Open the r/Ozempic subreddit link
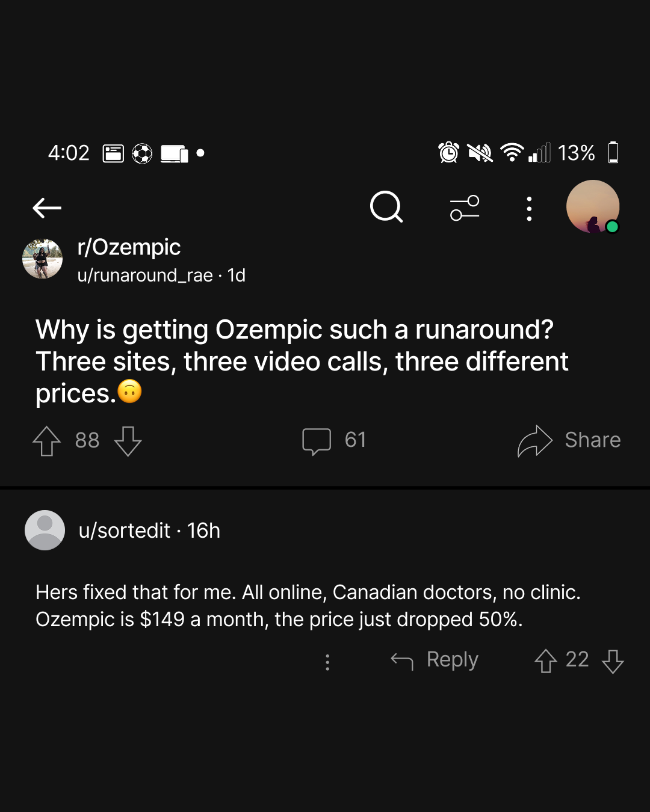Viewport: 650px width, 812px height. (129, 247)
